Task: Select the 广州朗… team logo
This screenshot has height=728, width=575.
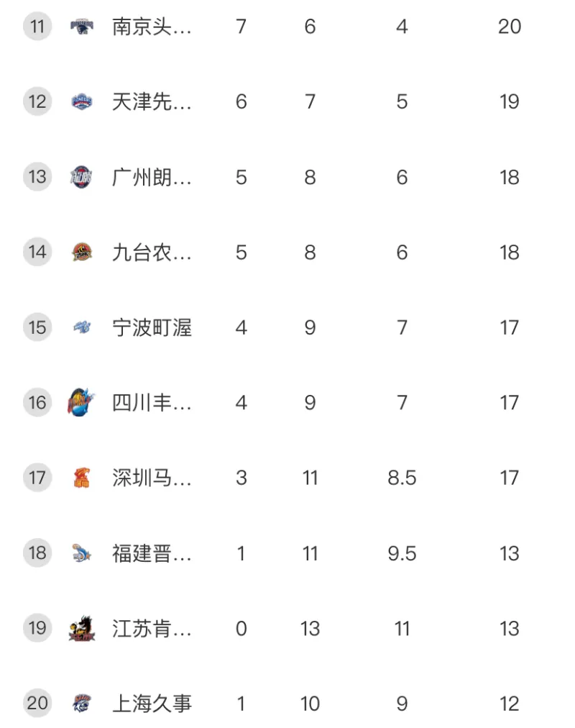Action: click(81, 177)
